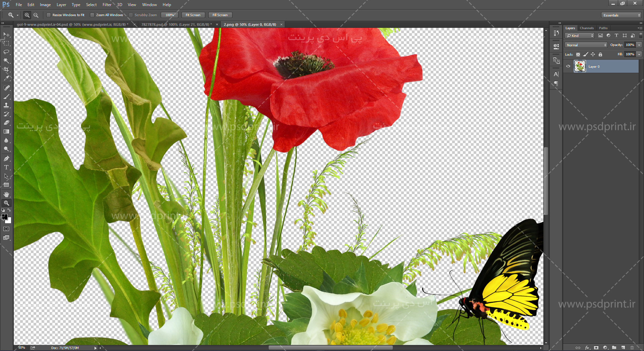Open the Image menu
Viewport: 644px width, 351px height.
point(45,5)
